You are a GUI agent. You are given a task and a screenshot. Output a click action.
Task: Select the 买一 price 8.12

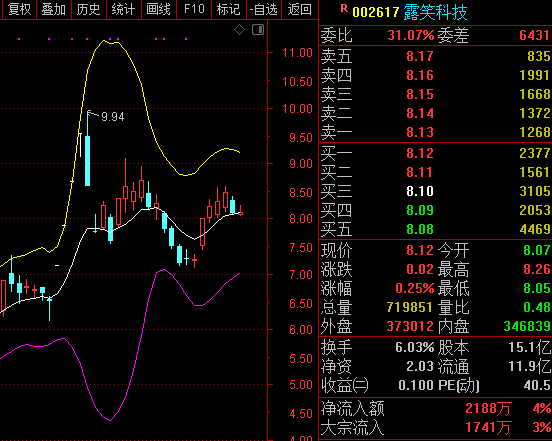pos(420,153)
